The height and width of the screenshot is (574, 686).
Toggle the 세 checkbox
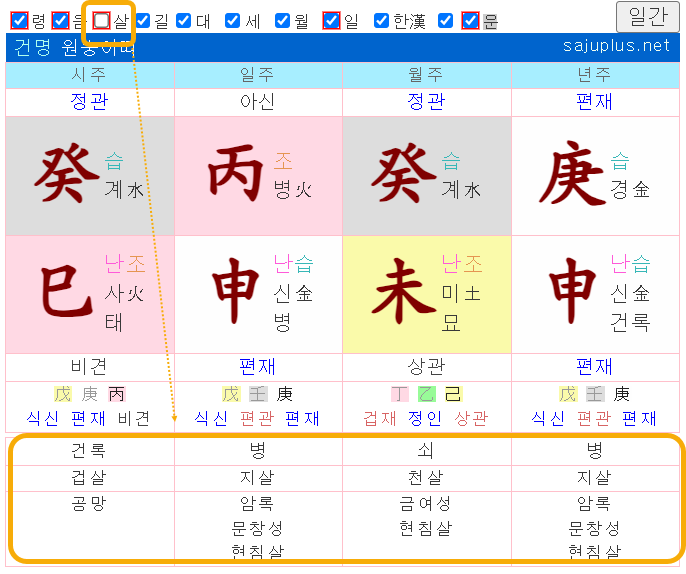click(x=233, y=20)
